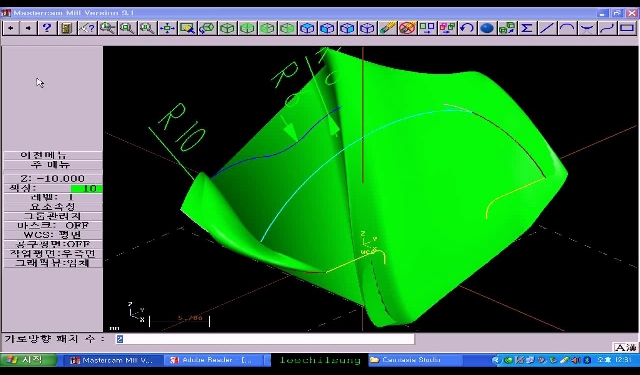Click the blue sphere shading icon
Image resolution: width=640 pixels, height=375 pixels.
tap(487, 28)
